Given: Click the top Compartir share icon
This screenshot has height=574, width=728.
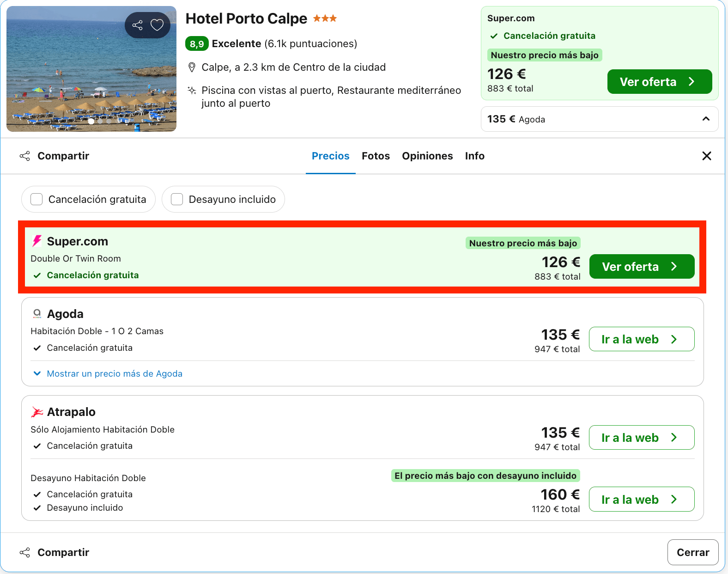Looking at the screenshot, I should pos(25,156).
